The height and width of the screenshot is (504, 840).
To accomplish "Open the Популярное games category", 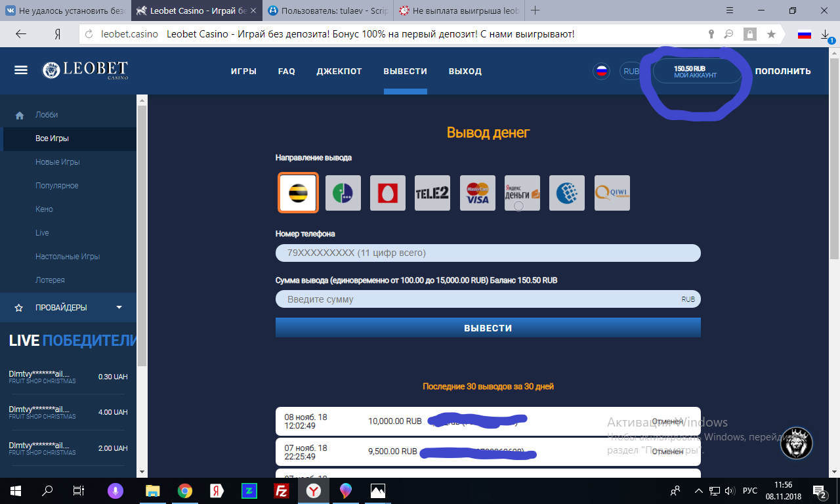I will pyautogui.click(x=57, y=186).
